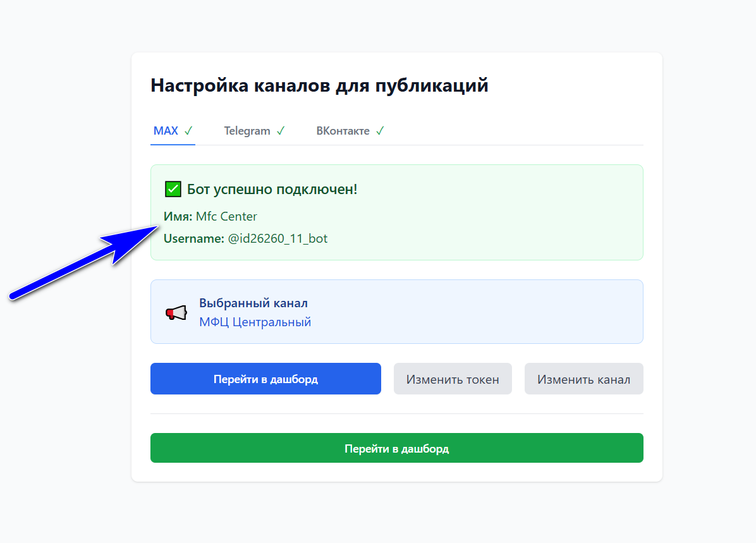Click the green success notification panel
Viewport: 756px width, 543px height.
(x=396, y=212)
